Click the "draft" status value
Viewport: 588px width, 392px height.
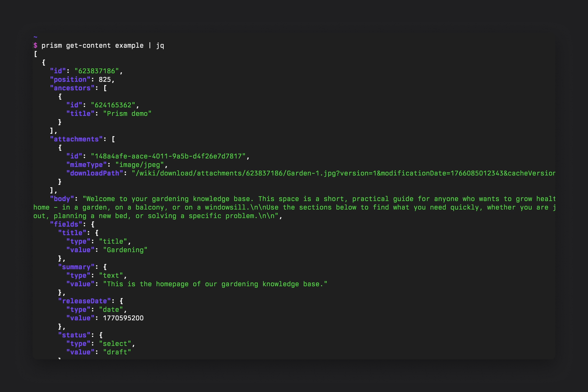[117, 352]
